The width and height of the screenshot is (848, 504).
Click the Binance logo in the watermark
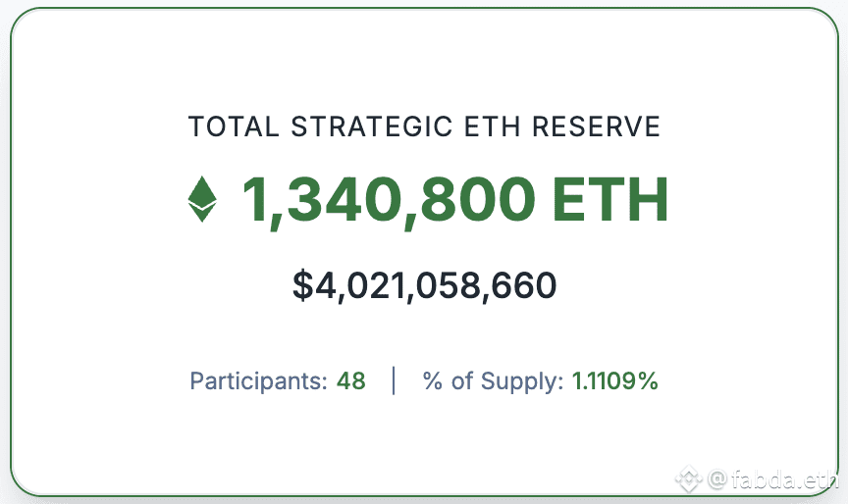[x=688, y=479]
